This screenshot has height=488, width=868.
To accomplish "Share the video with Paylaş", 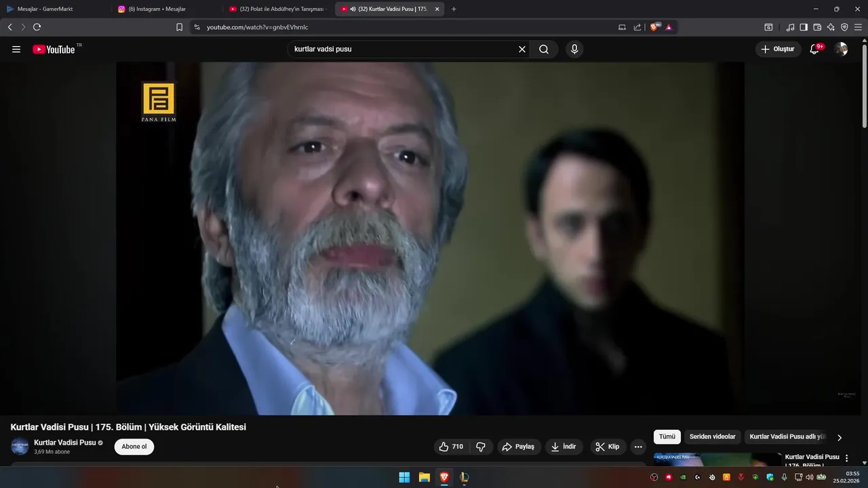I will click(x=518, y=447).
